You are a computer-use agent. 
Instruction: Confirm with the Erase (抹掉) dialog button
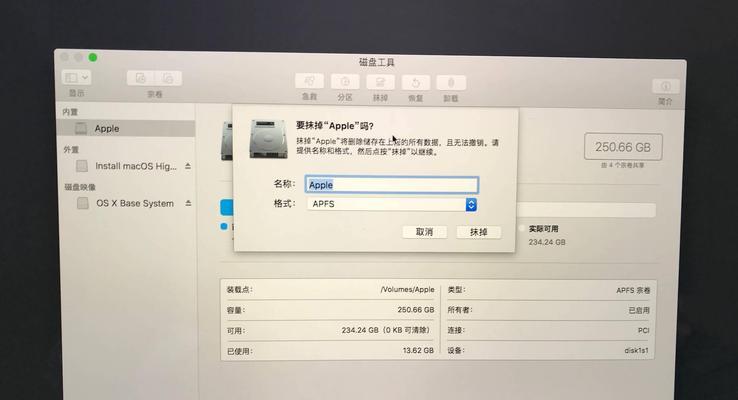(479, 232)
